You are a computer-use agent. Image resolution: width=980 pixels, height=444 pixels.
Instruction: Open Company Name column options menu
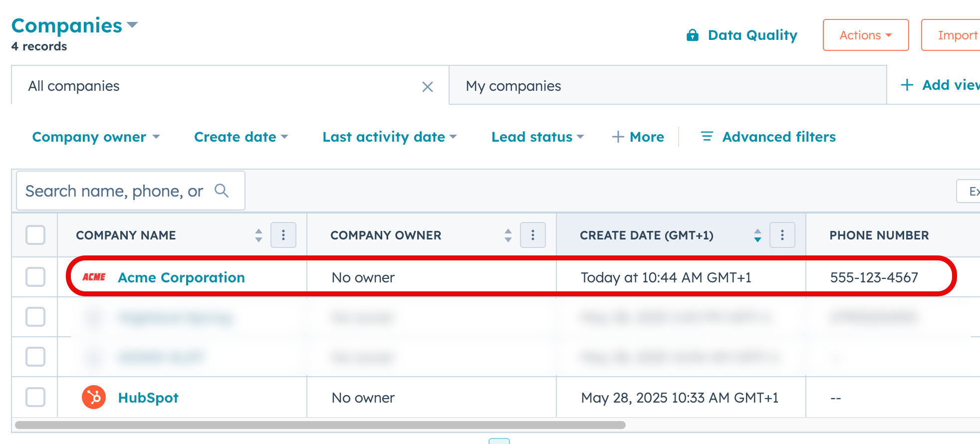(x=283, y=235)
